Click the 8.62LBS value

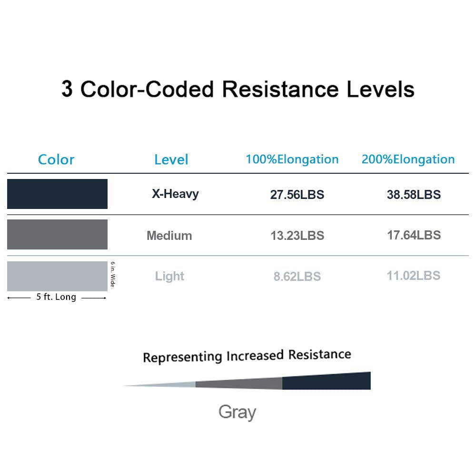(297, 277)
